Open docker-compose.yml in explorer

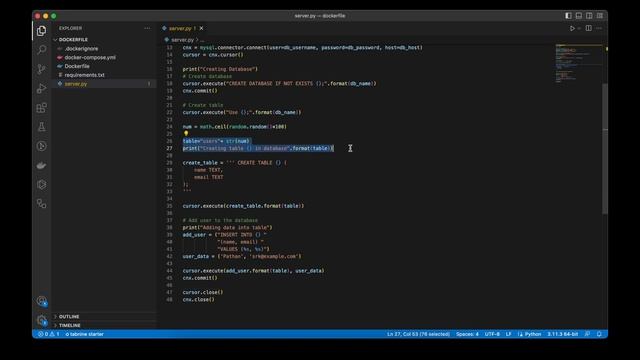click(x=90, y=58)
